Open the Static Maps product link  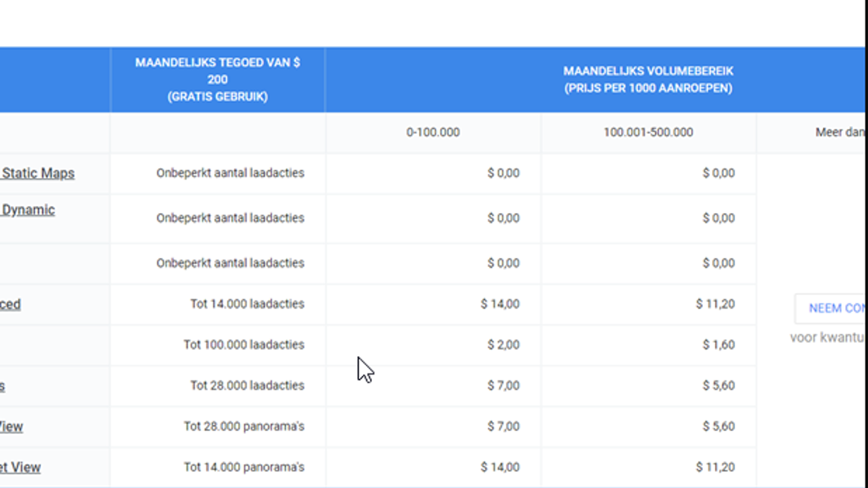click(38, 173)
